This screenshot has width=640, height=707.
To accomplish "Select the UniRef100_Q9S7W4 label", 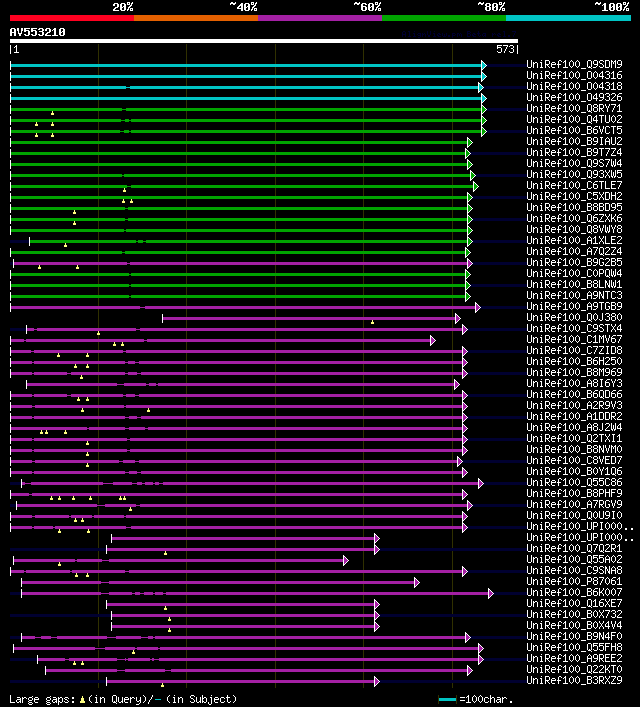I will click(x=574, y=163).
